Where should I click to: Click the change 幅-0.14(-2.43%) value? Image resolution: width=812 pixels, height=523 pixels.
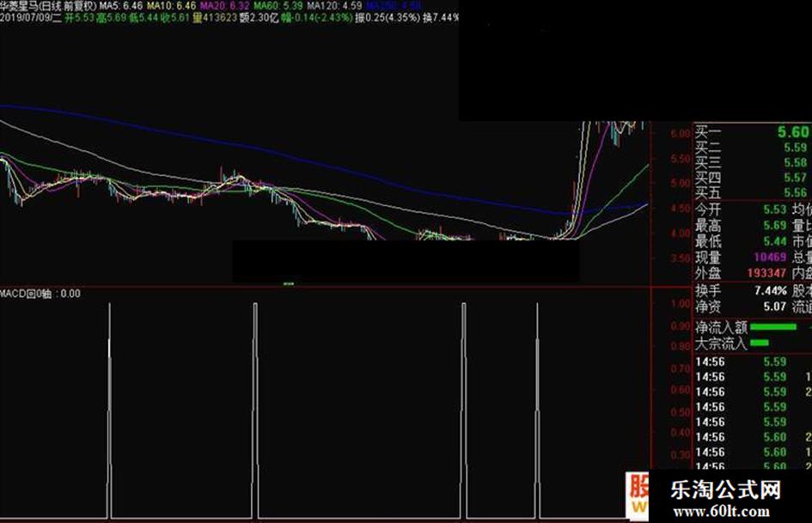click(x=317, y=18)
